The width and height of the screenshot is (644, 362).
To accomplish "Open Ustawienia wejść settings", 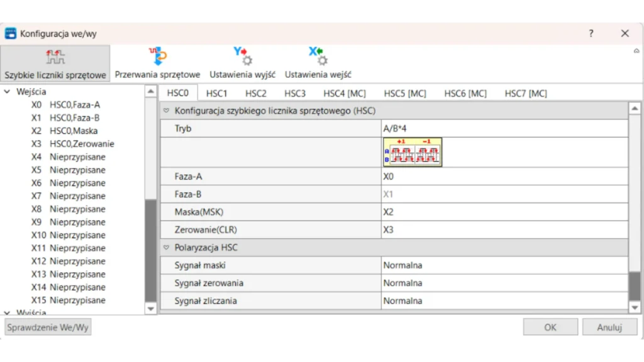I will pos(318,63).
